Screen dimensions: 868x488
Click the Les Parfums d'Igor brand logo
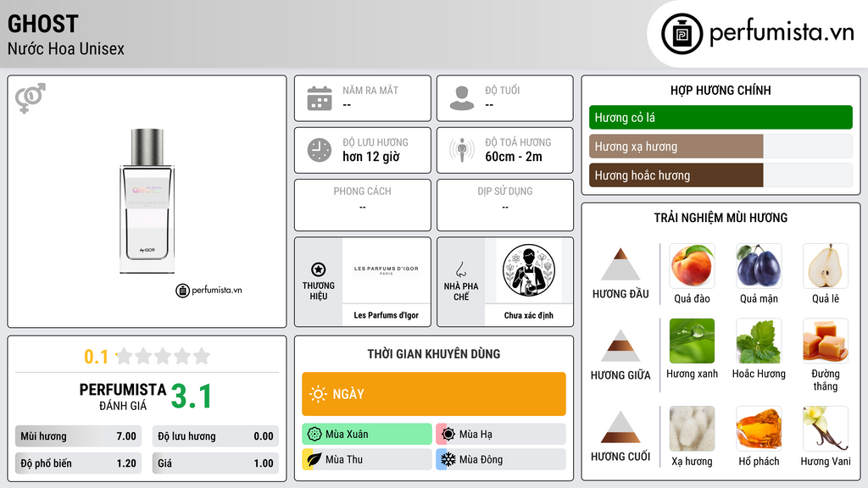[x=387, y=270]
